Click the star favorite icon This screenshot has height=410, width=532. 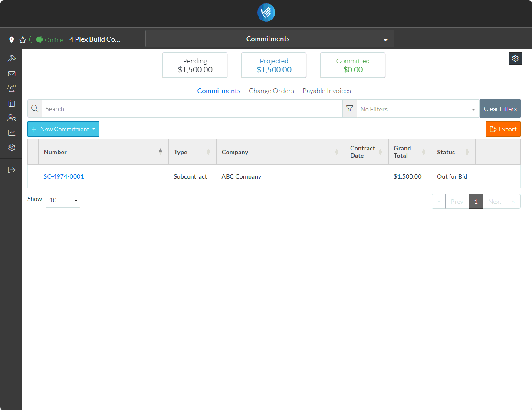click(23, 40)
